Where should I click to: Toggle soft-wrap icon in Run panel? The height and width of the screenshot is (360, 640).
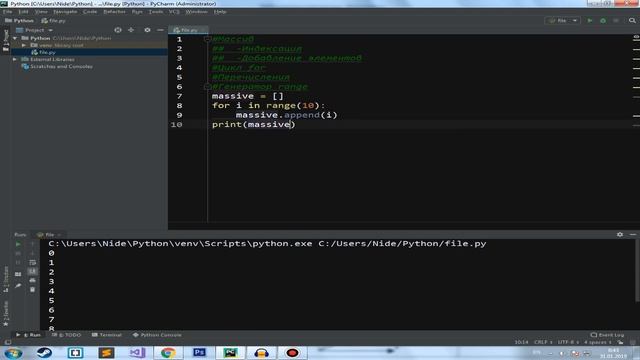click(33, 262)
